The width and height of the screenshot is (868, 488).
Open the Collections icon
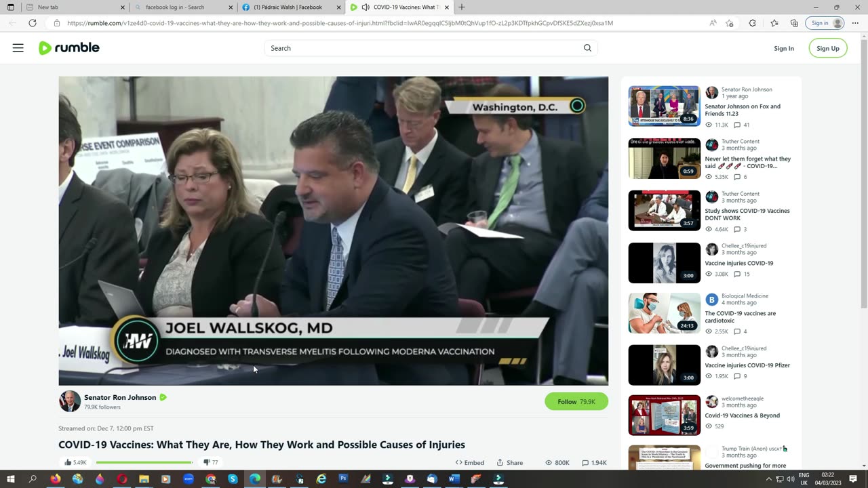coord(794,23)
